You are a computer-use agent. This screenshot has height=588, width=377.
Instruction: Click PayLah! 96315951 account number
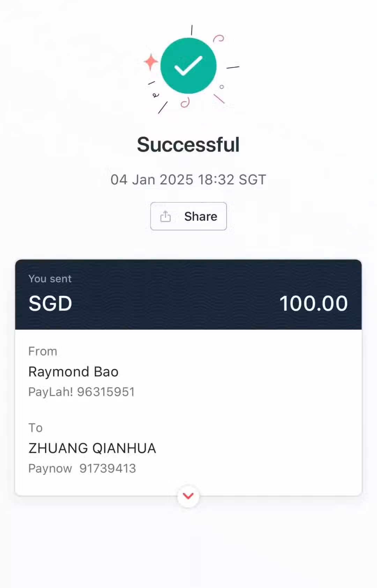(x=81, y=392)
